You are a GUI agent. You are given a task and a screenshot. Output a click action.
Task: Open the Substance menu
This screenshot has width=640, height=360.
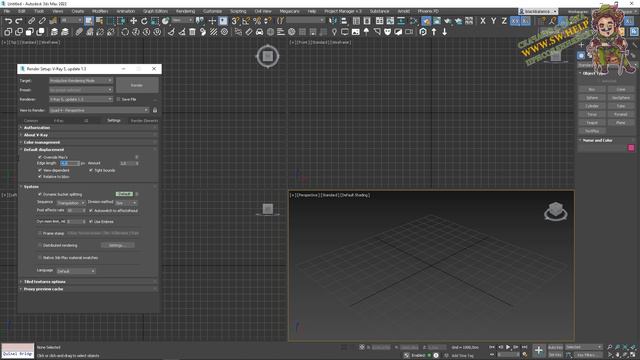coord(379,11)
